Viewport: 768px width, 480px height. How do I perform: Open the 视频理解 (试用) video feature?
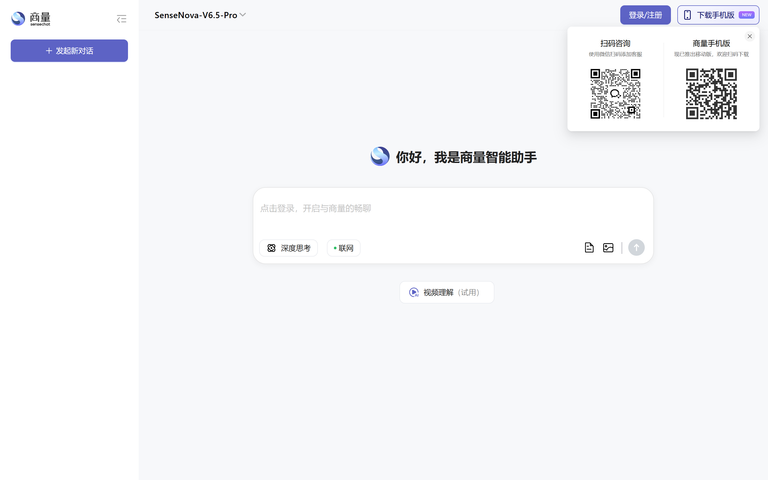click(x=447, y=292)
